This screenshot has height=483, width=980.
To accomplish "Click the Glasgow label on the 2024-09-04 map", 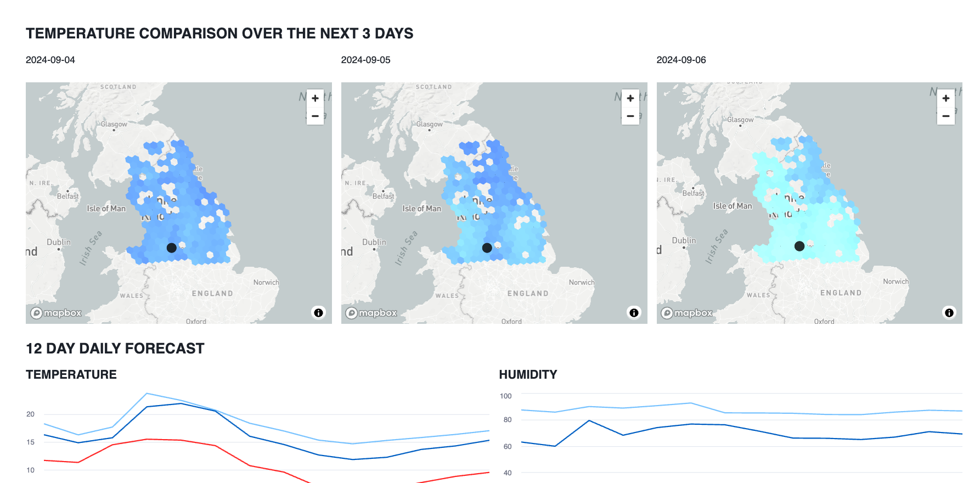I will 114,124.
